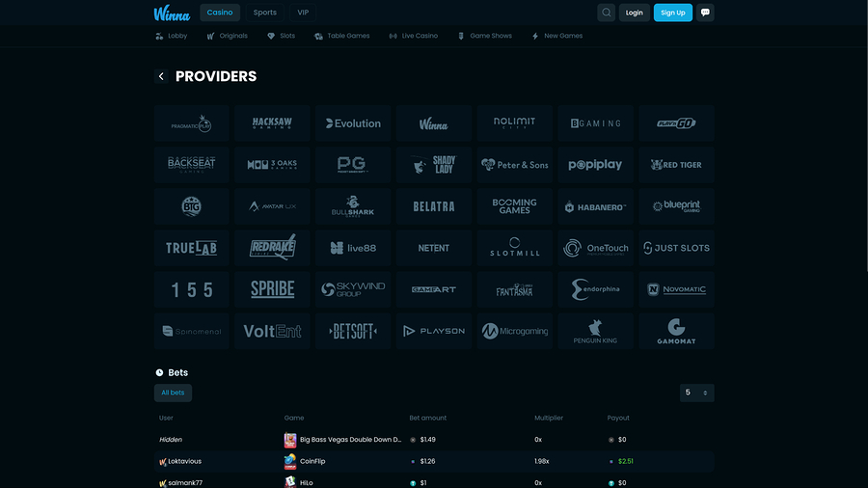Screen dimensions: 868x488
Task: Go to Game Shows category
Action: [x=484, y=36]
